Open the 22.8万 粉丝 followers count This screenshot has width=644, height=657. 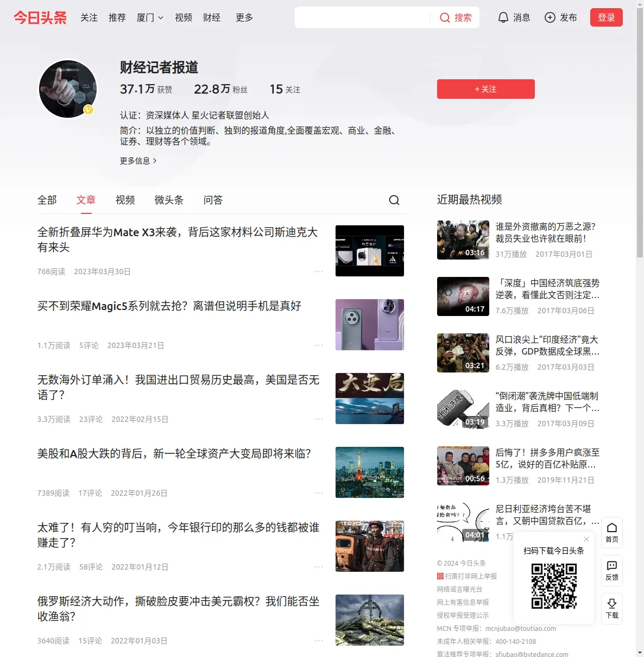pyautogui.click(x=221, y=89)
